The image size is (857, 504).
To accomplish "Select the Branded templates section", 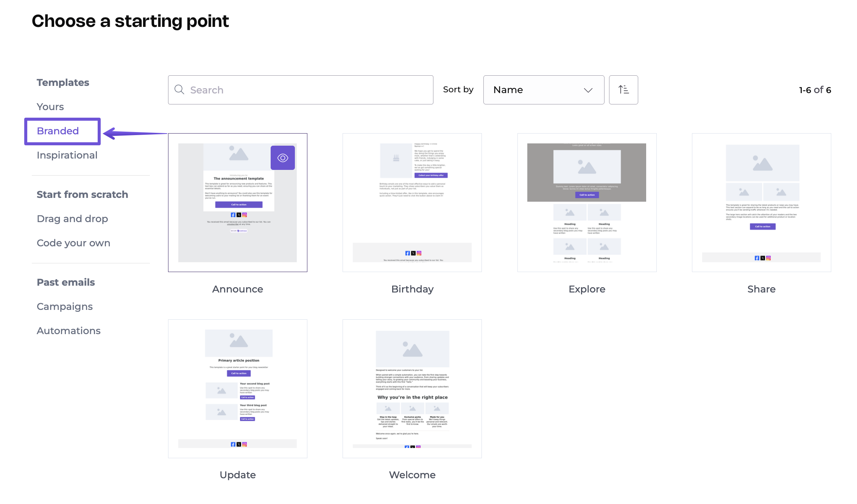I will point(58,131).
